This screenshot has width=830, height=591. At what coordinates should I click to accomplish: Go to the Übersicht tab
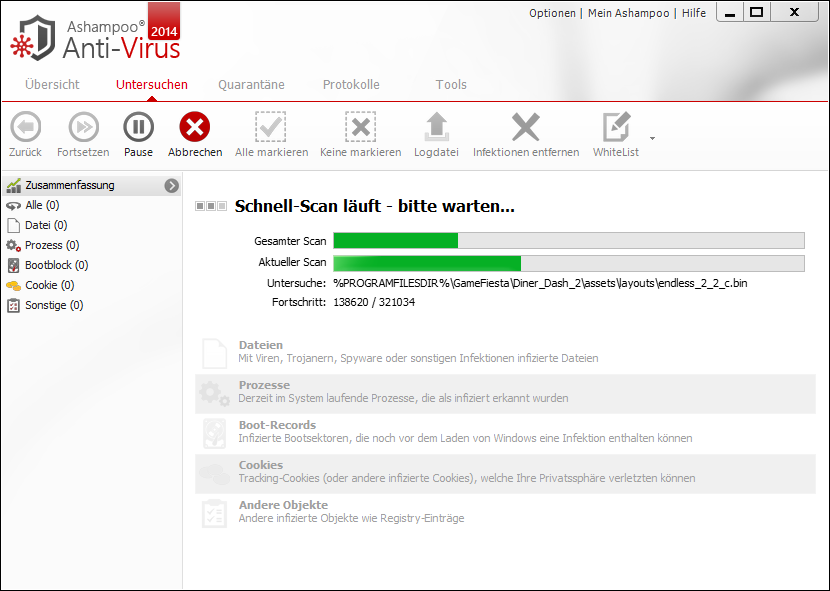[x=52, y=85]
